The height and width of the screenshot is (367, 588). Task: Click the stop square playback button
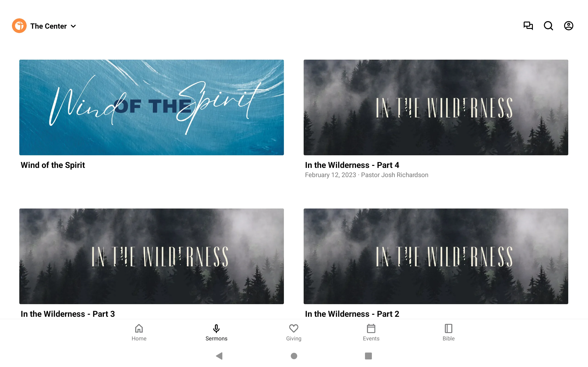click(x=367, y=356)
